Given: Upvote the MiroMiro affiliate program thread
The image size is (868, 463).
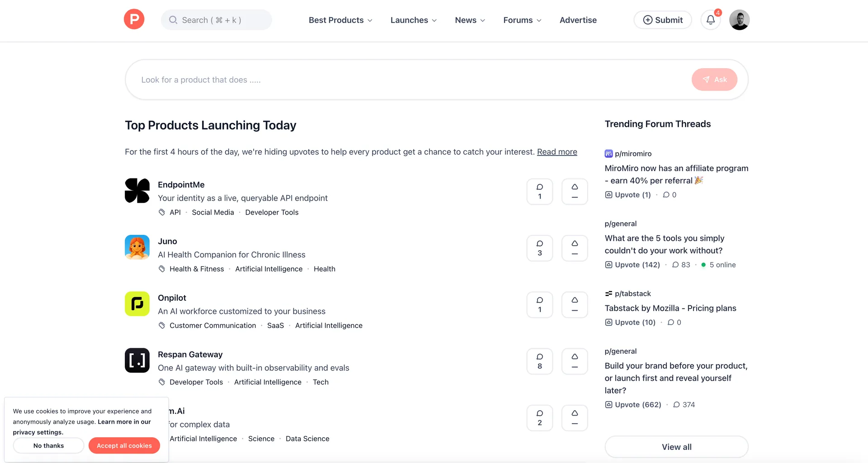Looking at the screenshot, I should pos(628,195).
